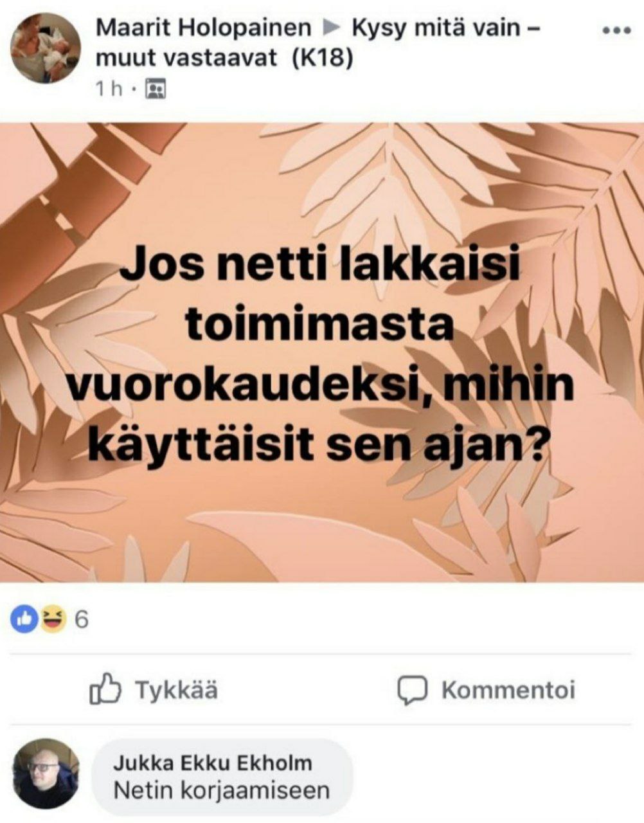Click the group privacy icon beside 1 h
This screenshot has height=823, width=644.
point(156,89)
